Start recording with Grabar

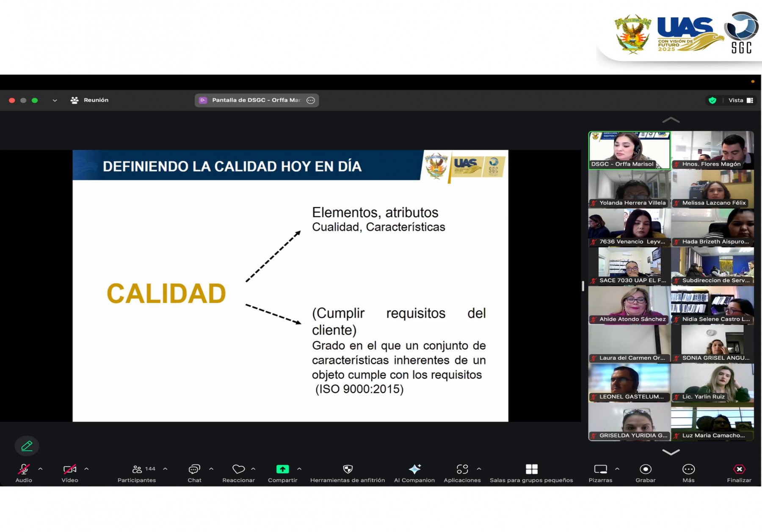click(x=645, y=469)
